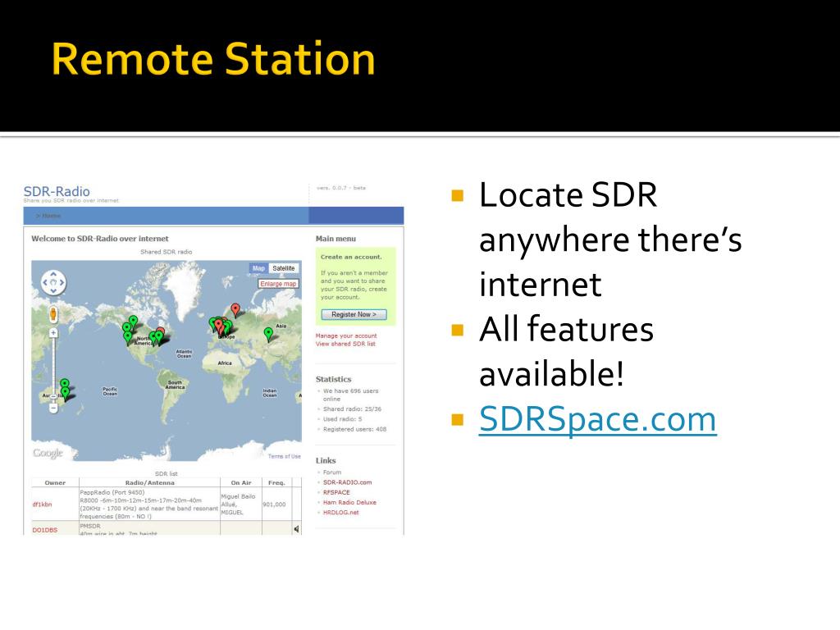
Task: Click the df1kbn owner link
Action: pos(43,504)
